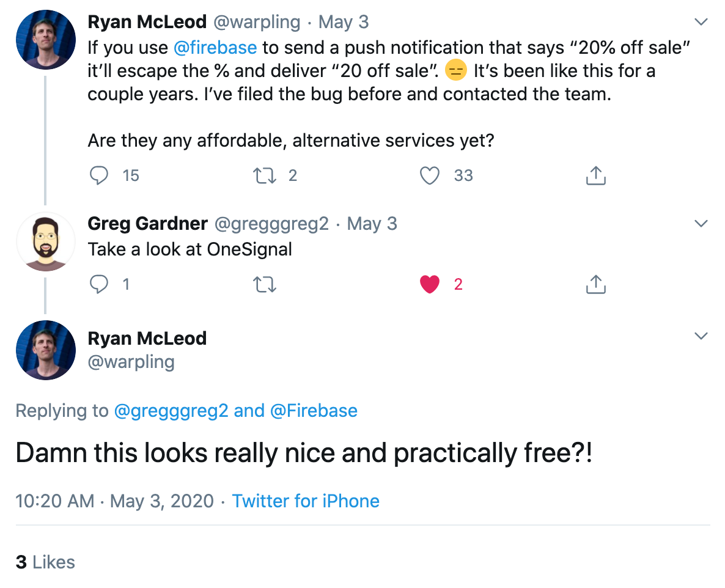This screenshot has width=725, height=588.
Task: Open Greg Gardner's avatar picture
Action: (45, 242)
